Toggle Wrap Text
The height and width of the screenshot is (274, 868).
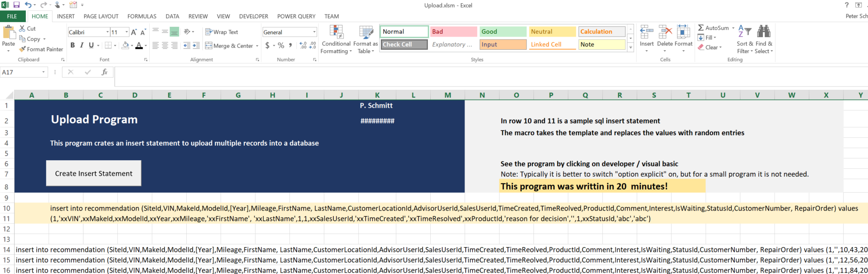(222, 32)
